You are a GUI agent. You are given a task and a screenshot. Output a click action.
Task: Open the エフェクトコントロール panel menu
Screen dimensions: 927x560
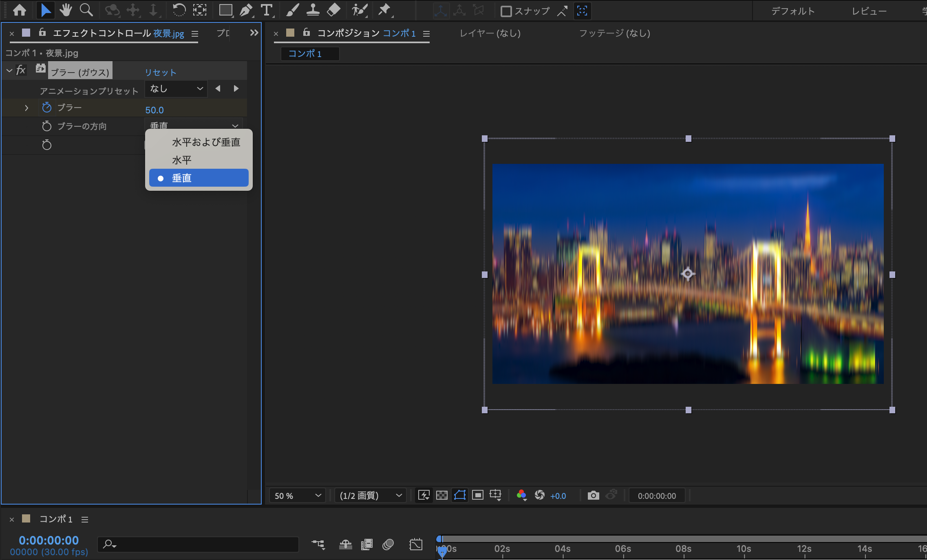click(x=195, y=34)
